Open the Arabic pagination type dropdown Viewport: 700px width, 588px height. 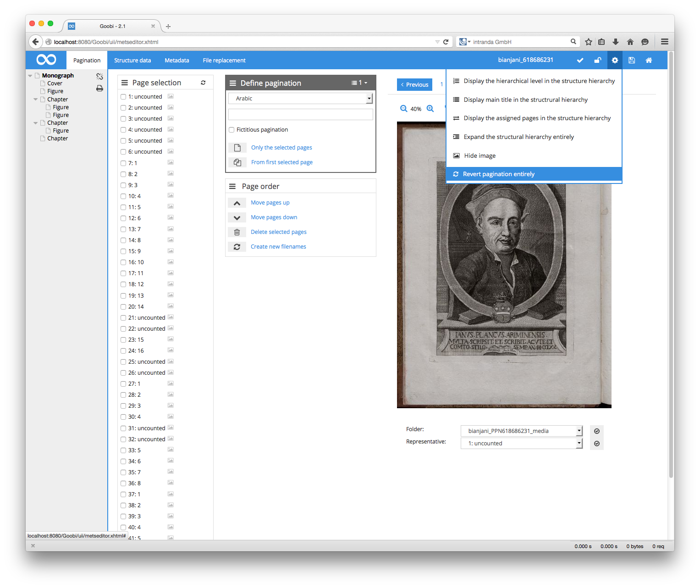point(300,99)
